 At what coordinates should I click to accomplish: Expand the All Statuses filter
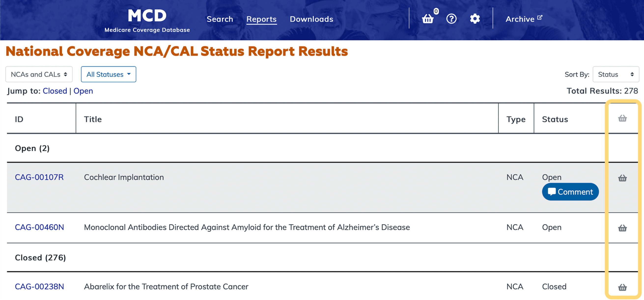109,74
